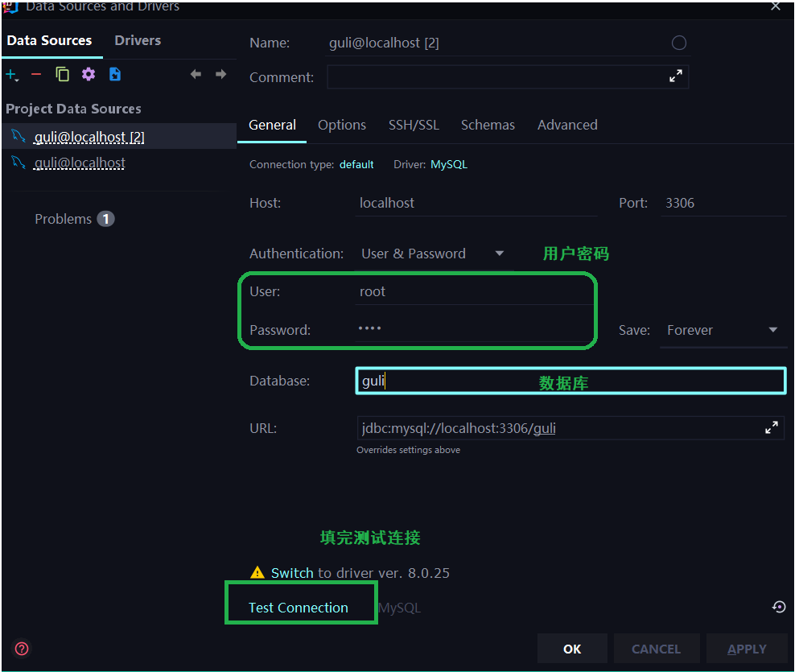799x672 pixels.
Task: Navigate back with left arrow icon
Action: [x=196, y=74]
